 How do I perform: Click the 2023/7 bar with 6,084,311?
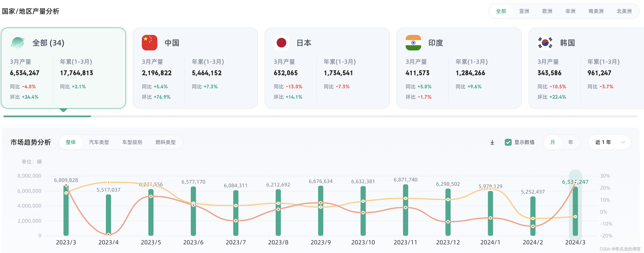[236, 213]
